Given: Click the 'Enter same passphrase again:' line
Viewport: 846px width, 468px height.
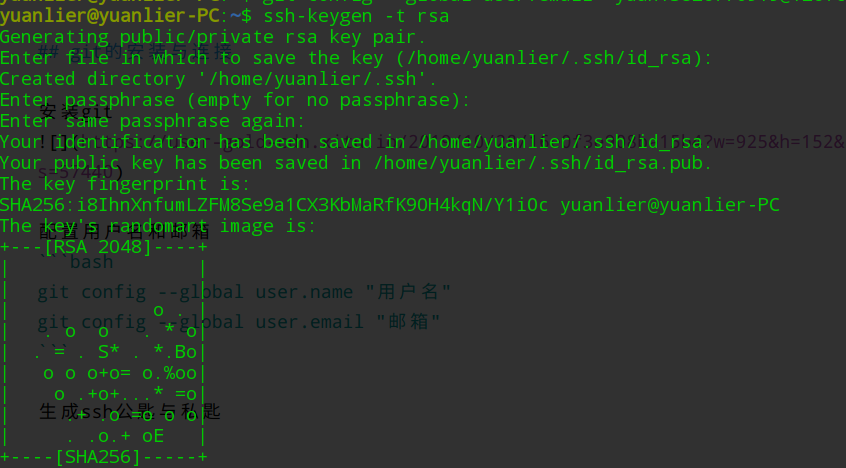Looking at the screenshot, I should [153, 121].
